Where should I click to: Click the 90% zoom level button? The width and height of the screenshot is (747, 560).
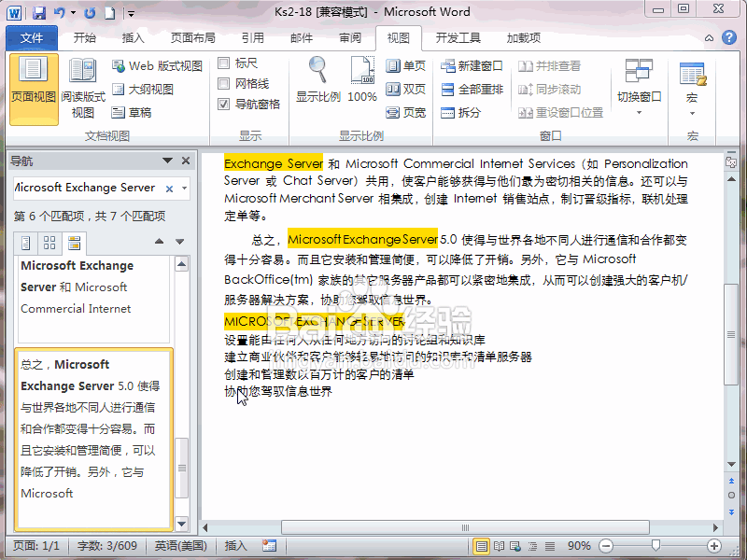click(579, 546)
